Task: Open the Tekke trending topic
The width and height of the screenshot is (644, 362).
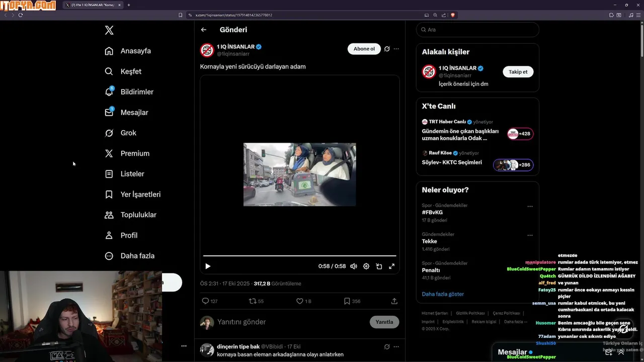Action: 430,241
